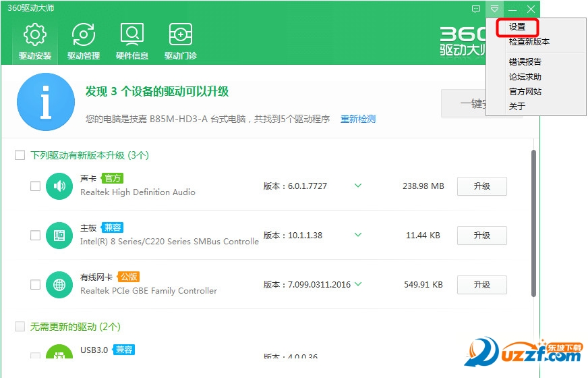Tick the 声卡 driver checkbox
Image resolution: width=588 pixels, height=378 pixels.
coord(35,186)
